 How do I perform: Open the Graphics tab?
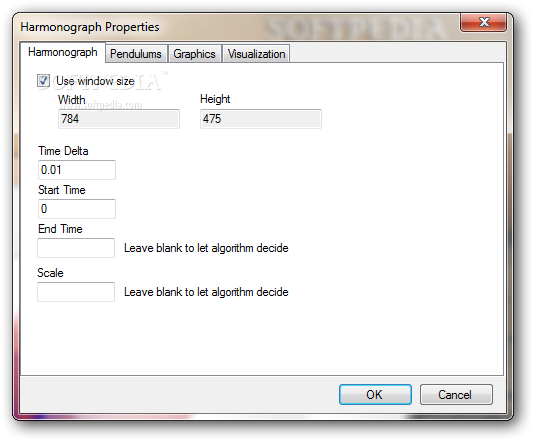194,54
